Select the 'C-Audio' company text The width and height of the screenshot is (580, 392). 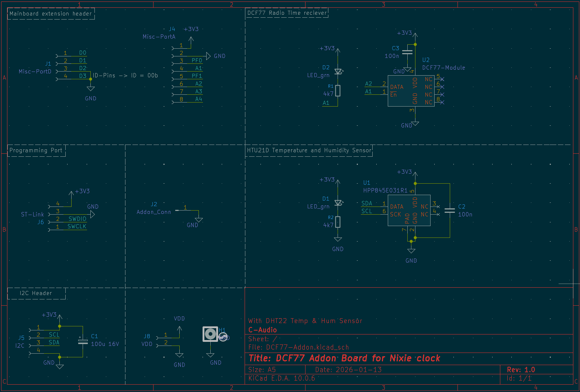pyautogui.click(x=263, y=330)
